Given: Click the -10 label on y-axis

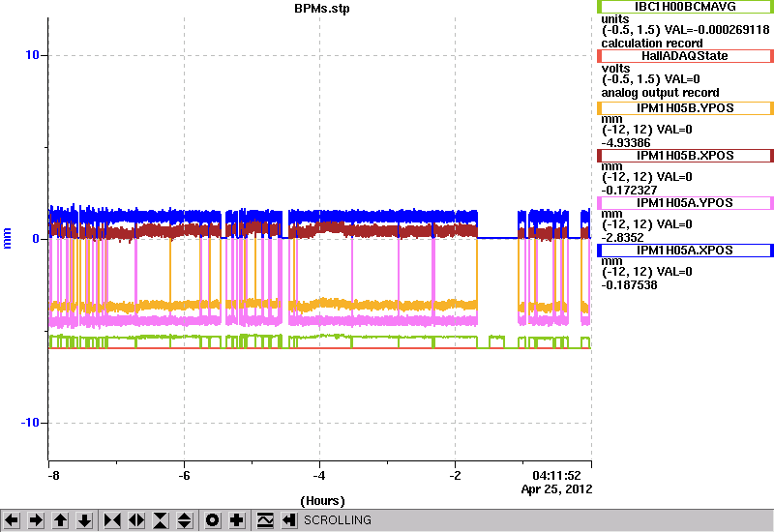Looking at the screenshot, I should tap(30, 423).
